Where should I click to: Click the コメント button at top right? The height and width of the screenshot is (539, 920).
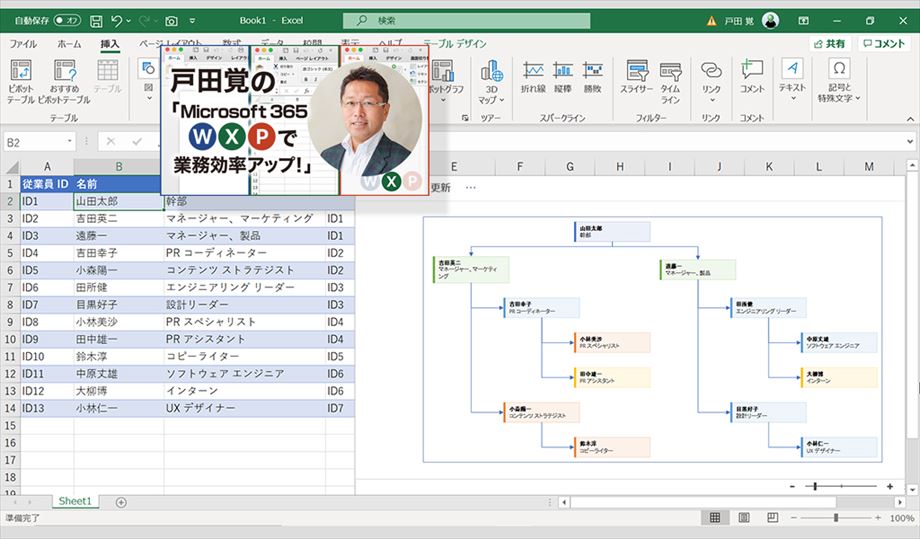(x=883, y=44)
